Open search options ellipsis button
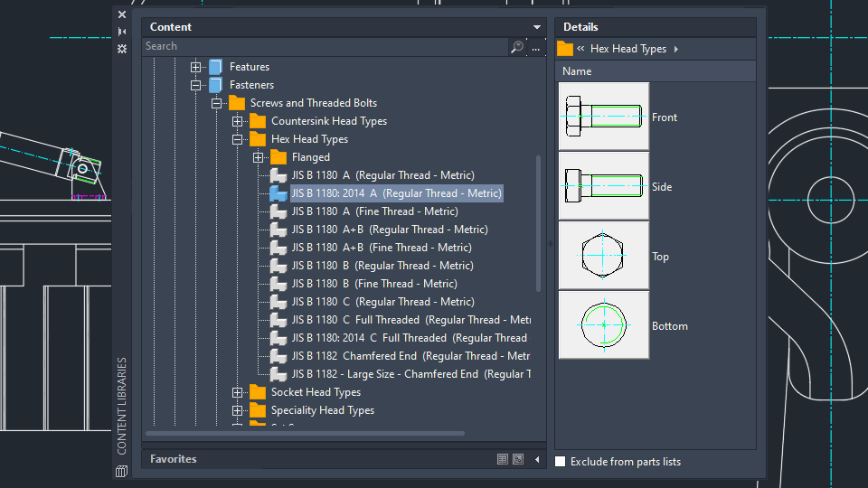The height and width of the screenshot is (488, 868). pos(536,47)
